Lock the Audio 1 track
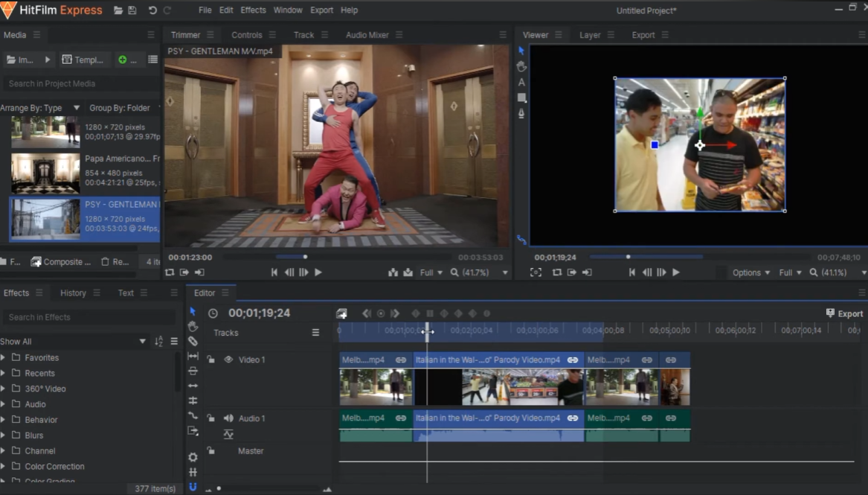This screenshot has height=495, width=868. pyautogui.click(x=211, y=418)
